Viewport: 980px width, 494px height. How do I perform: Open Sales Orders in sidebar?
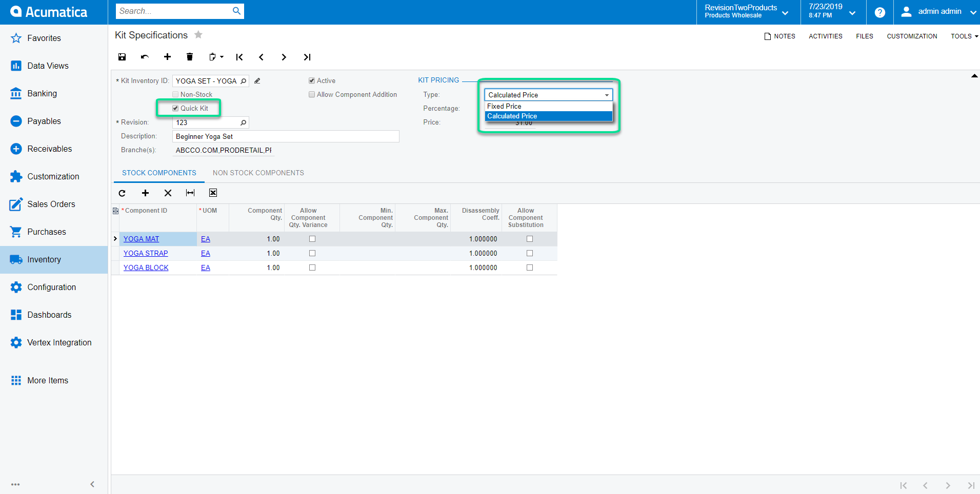coord(51,204)
